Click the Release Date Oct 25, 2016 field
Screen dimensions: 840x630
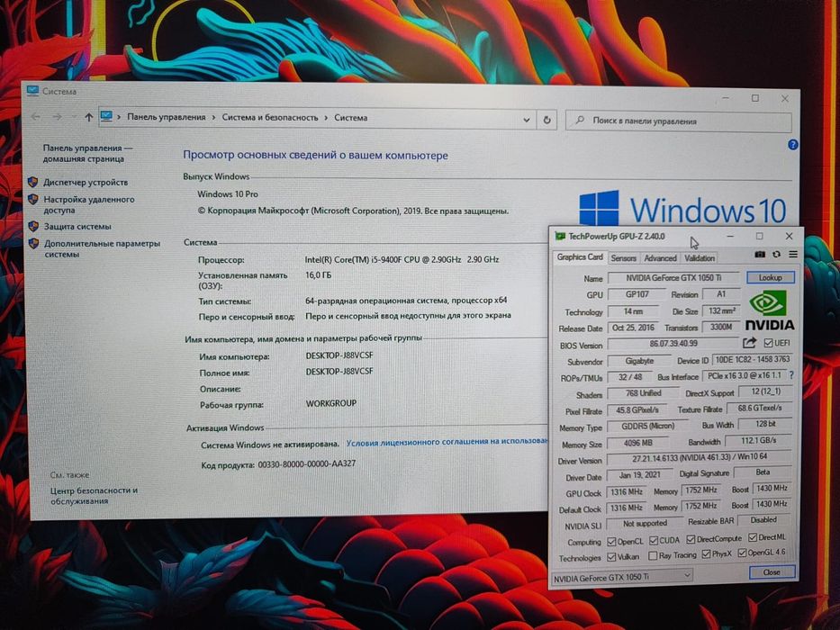633,328
